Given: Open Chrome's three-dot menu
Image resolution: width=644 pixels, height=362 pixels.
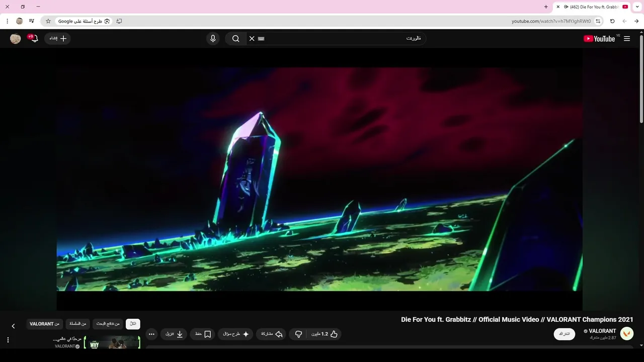Looking at the screenshot, I should (7, 21).
